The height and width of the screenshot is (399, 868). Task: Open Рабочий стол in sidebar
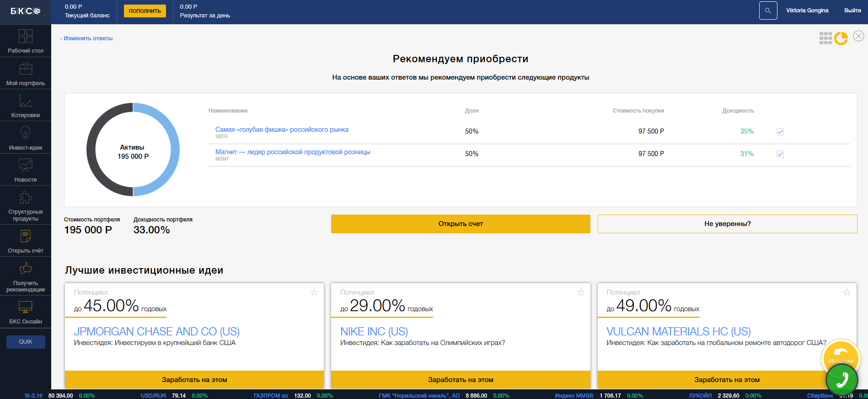[26, 41]
